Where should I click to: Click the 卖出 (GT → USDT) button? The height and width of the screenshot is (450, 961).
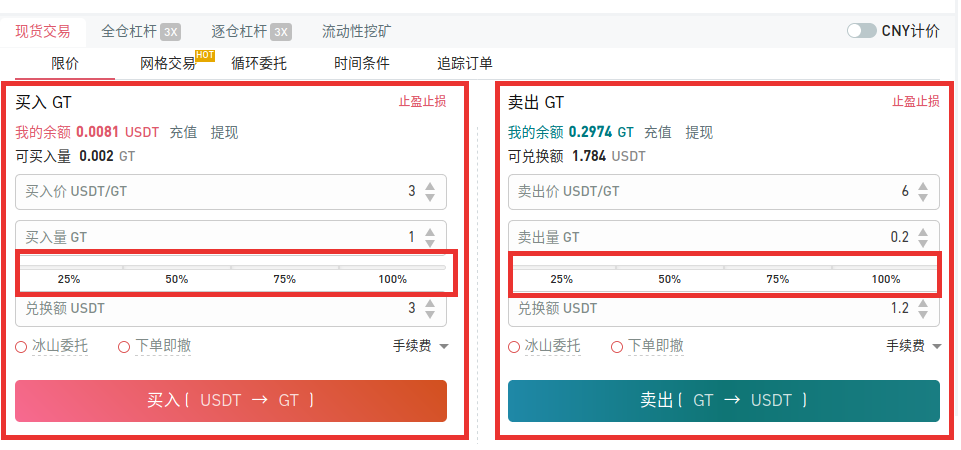click(724, 401)
